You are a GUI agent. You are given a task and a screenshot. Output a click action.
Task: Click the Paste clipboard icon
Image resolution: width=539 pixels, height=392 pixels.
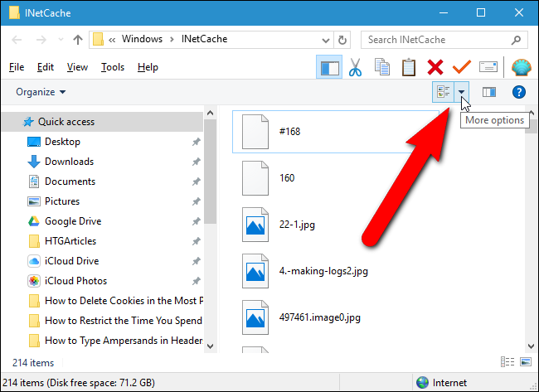click(409, 67)
